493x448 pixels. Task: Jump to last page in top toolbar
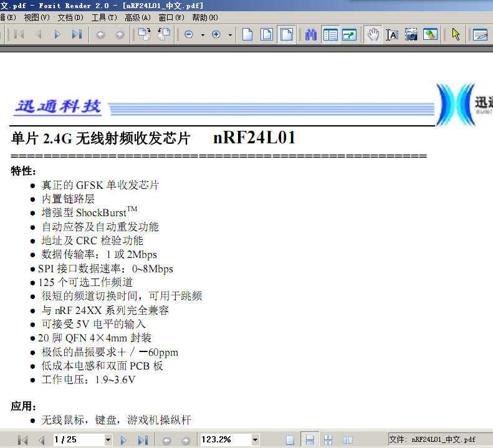pos(77,34)
